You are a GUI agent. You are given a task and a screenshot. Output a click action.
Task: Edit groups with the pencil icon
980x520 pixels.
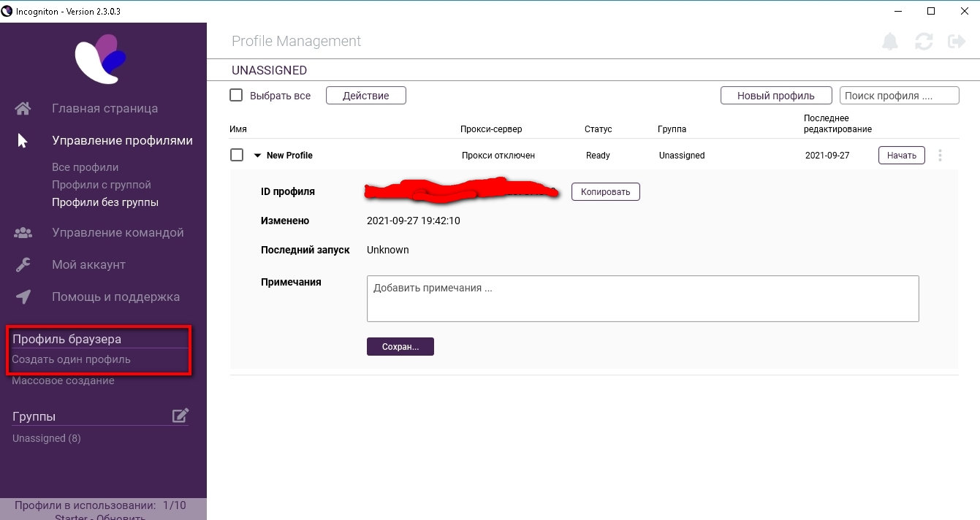(181, 416)
